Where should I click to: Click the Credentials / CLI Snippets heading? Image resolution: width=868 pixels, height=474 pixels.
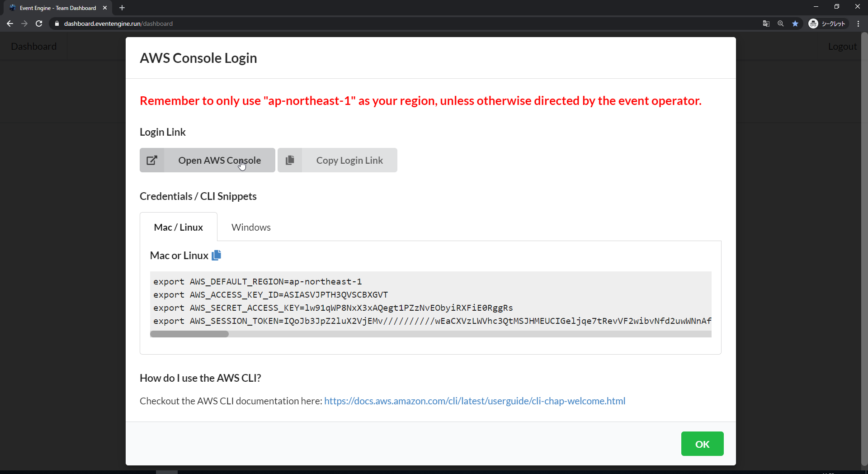[x=198, y=196]
